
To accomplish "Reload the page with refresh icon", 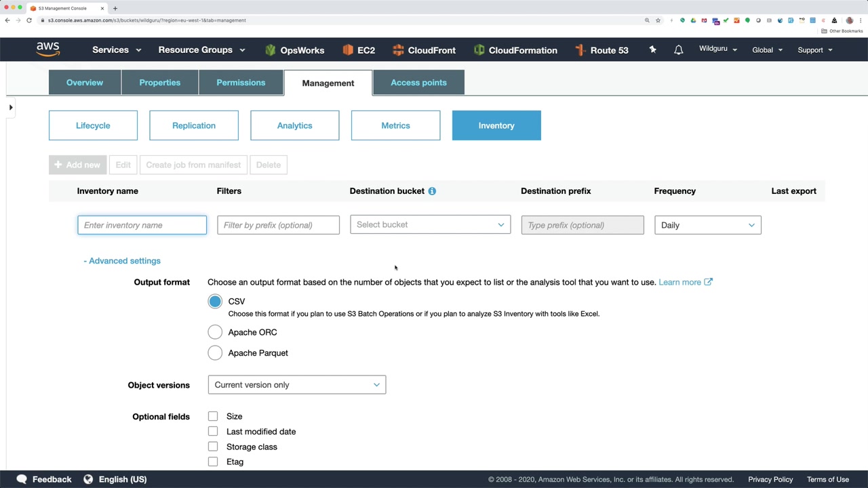I will click(x=29, y=20).
